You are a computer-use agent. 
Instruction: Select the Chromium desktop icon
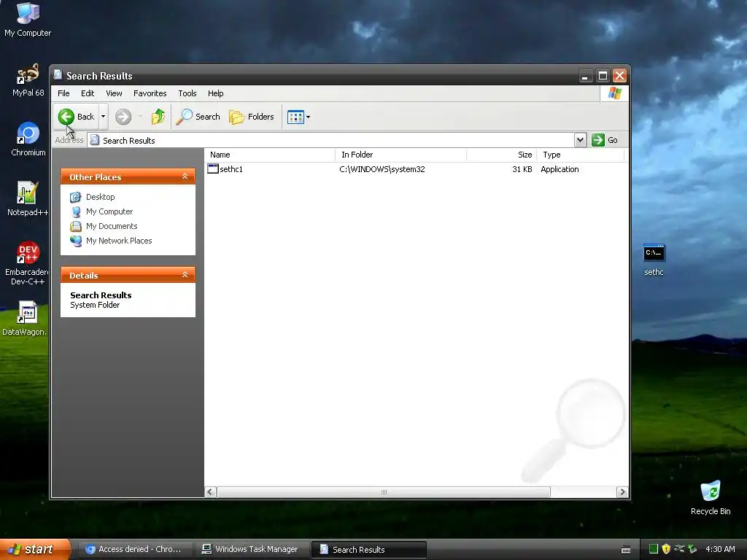(x=28, y=139)
